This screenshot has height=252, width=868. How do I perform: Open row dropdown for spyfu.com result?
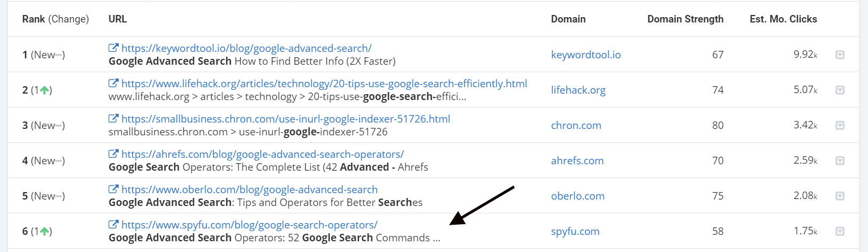840,231
